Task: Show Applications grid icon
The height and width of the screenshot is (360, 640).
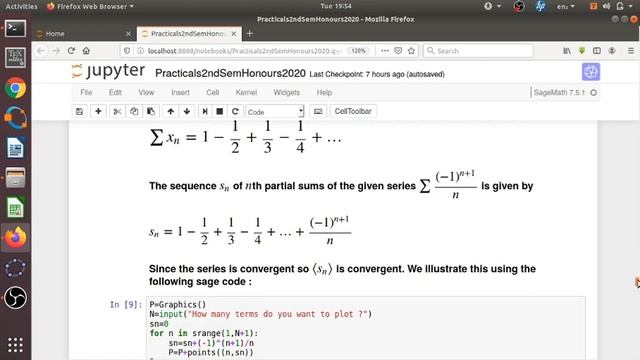Action: [x=16, y=345]
